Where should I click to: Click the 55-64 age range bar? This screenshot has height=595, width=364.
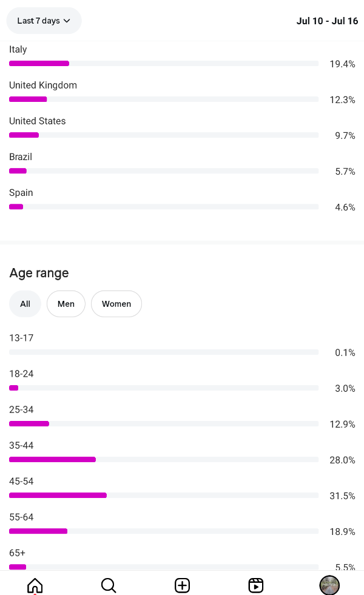[164, 531]
